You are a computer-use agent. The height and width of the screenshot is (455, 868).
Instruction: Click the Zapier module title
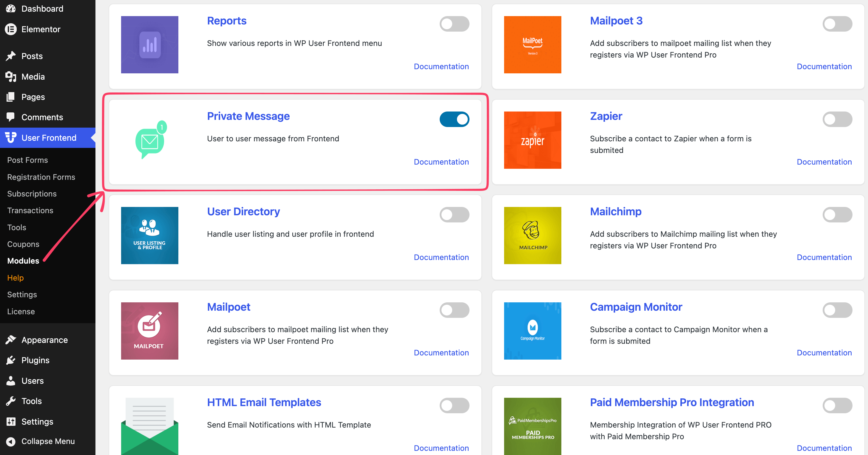point(606,116)
